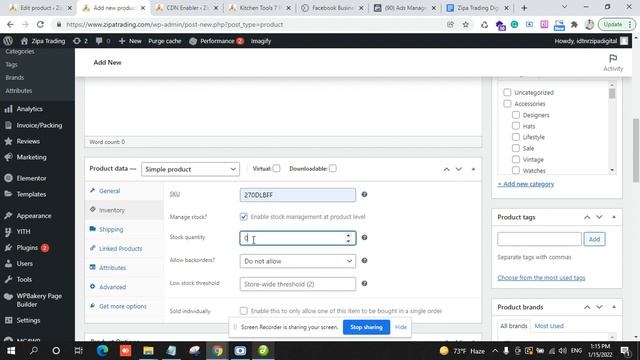Launch Microsoft Edge from the taskbar

[102, 351]
